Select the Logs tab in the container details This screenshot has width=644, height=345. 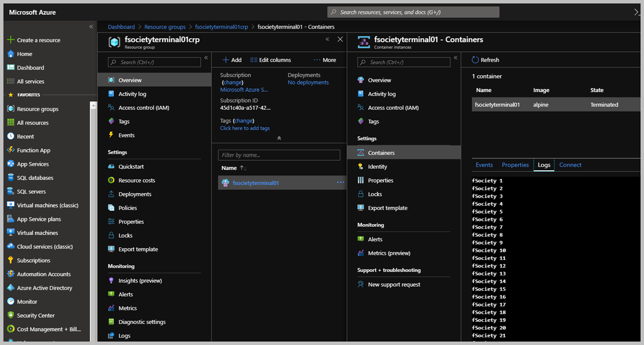coord(544,165)
